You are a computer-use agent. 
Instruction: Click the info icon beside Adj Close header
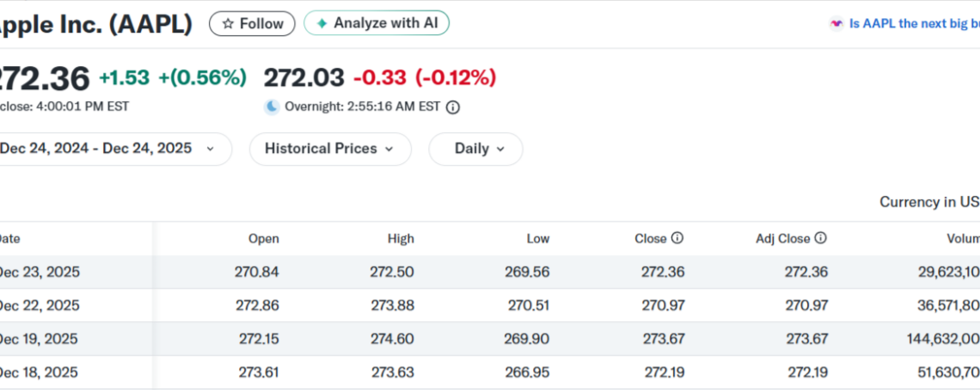[x=821, y=238]
